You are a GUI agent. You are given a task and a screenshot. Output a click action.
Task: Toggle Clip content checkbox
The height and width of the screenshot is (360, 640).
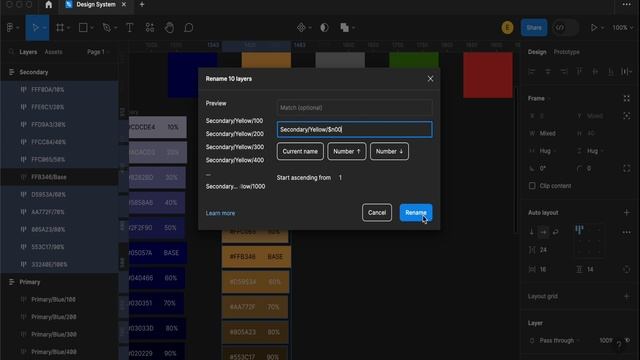pyautogui.click(x=532, y=186)
